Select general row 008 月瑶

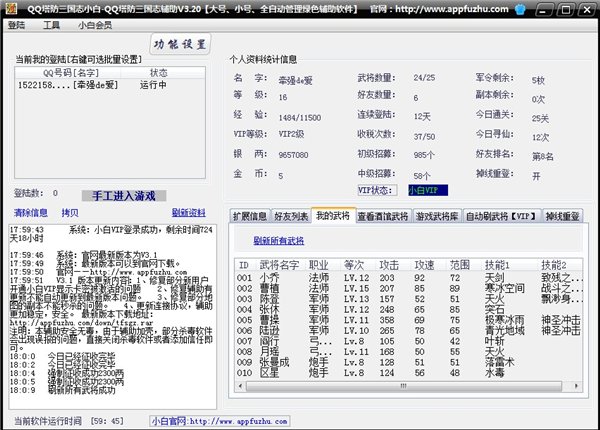[x=409, y=351]
